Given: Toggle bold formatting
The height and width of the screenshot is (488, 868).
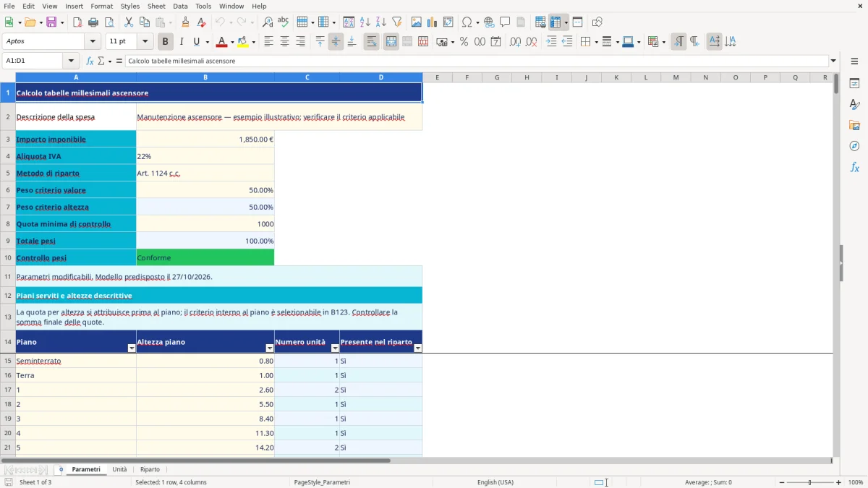Looking at the screenshot, I should (165, 42).
